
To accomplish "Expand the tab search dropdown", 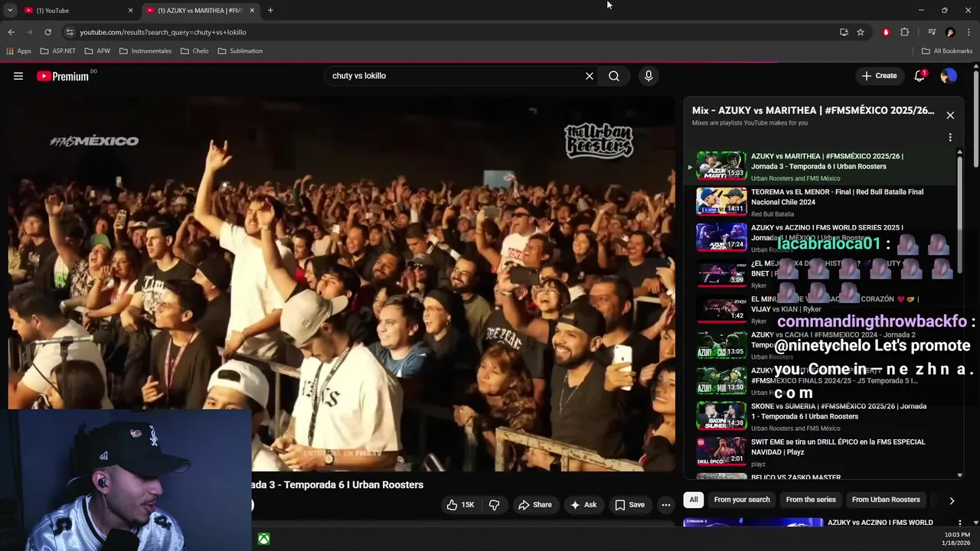I will pos(10,11).
